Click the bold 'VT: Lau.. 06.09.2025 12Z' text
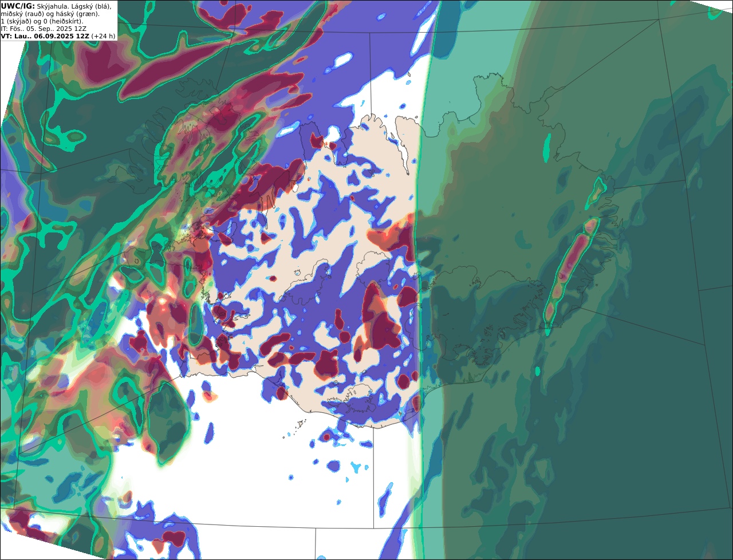This screenshot has width=733, height=560. 45,36
